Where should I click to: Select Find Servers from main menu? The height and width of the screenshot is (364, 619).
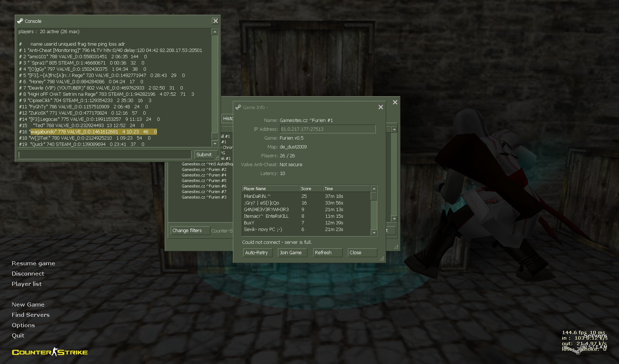pos(31,315)
